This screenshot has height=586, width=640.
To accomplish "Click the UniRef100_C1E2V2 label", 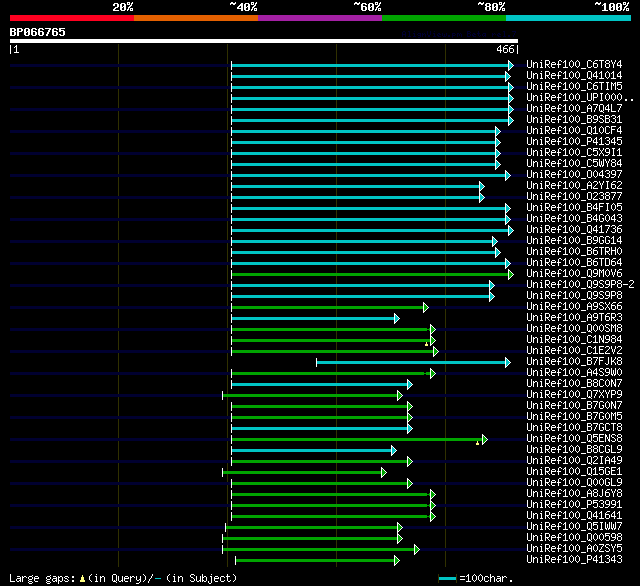I will tap(574, 351).
